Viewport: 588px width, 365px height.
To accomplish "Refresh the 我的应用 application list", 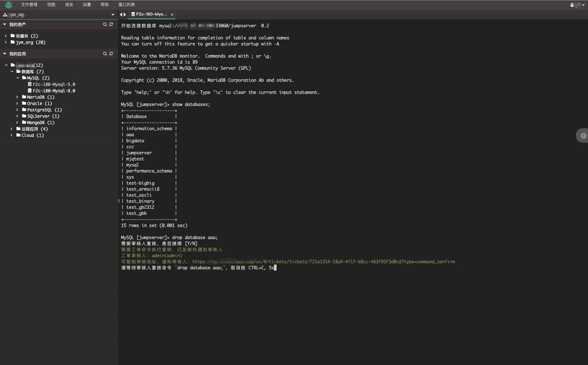I will [112, 54].
